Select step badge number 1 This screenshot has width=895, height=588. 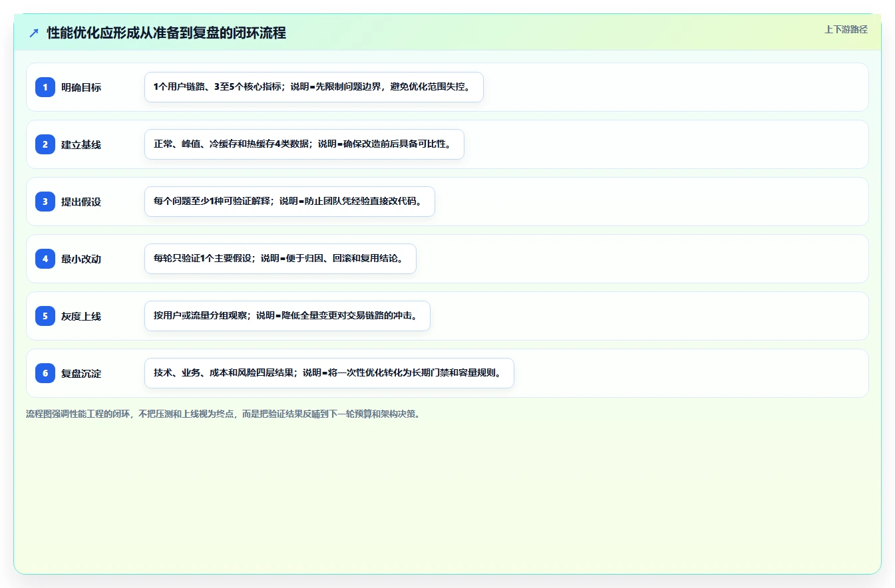pos(45,87)
